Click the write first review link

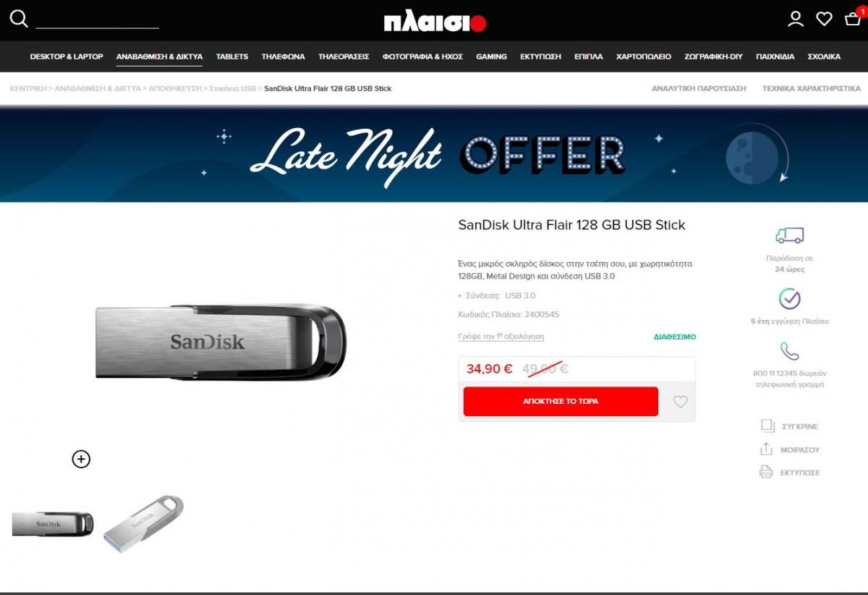click(501, 337)
